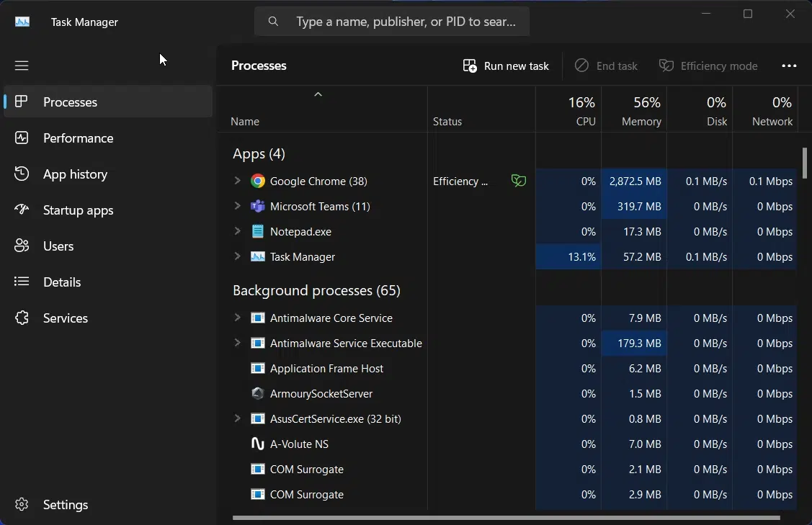
Task: Click the Services puzzle icon
Action: coord(21,318)
